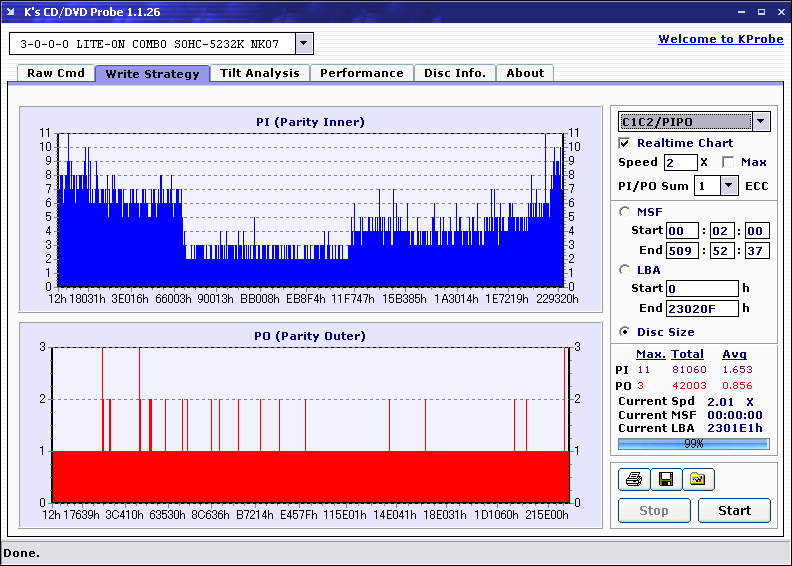The height and width of the screenshot is (566, 792).
Task: Select the MSF radio button
Action: click(x=625, y=211)
